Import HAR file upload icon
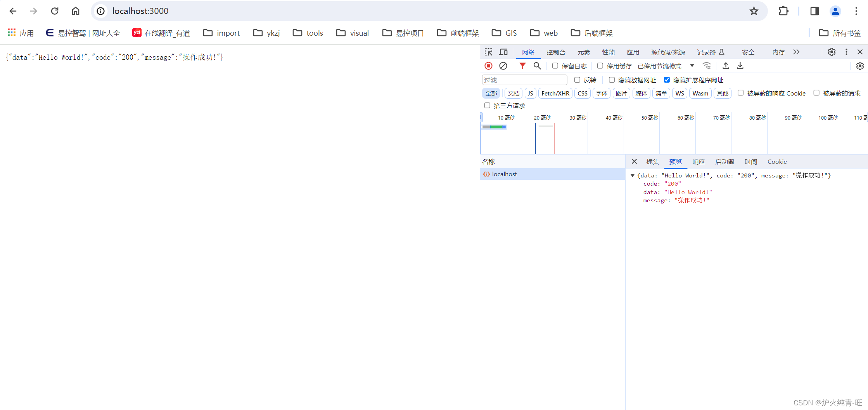This screenshot has height=410, width=868. point(726,66)
